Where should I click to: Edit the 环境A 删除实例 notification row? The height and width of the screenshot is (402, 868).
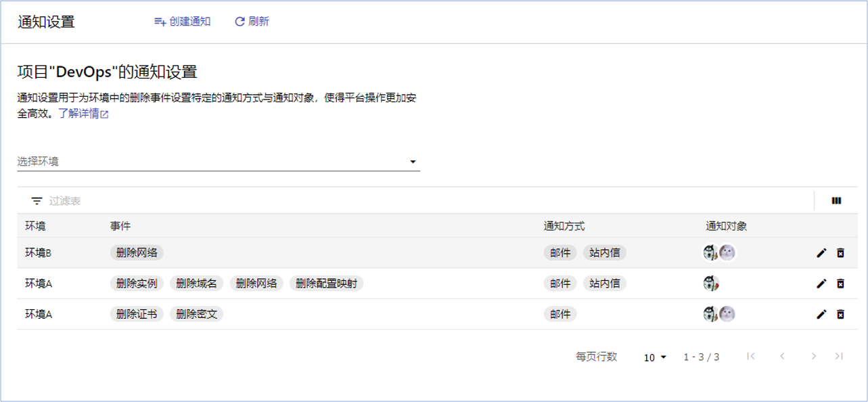click(x=821, y=284)
